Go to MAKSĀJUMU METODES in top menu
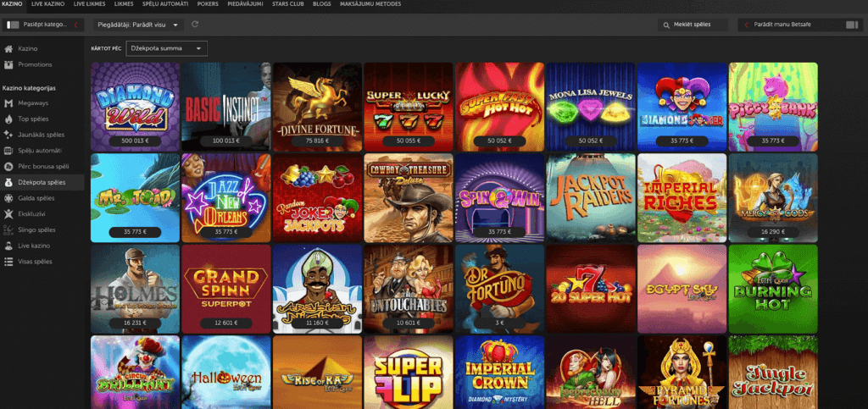868x409 pixels. [370, 4]
